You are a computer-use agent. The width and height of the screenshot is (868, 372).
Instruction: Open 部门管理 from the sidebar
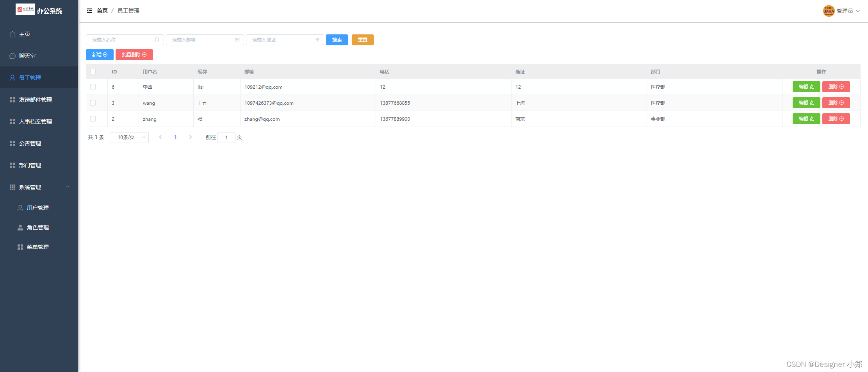coord(30,165)
